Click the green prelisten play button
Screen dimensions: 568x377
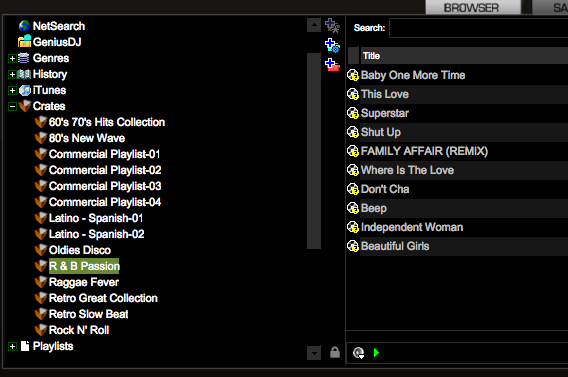376,352
